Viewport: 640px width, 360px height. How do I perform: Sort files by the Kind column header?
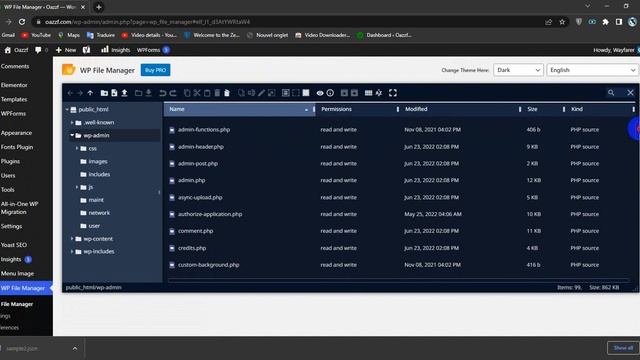coord(600,109)
